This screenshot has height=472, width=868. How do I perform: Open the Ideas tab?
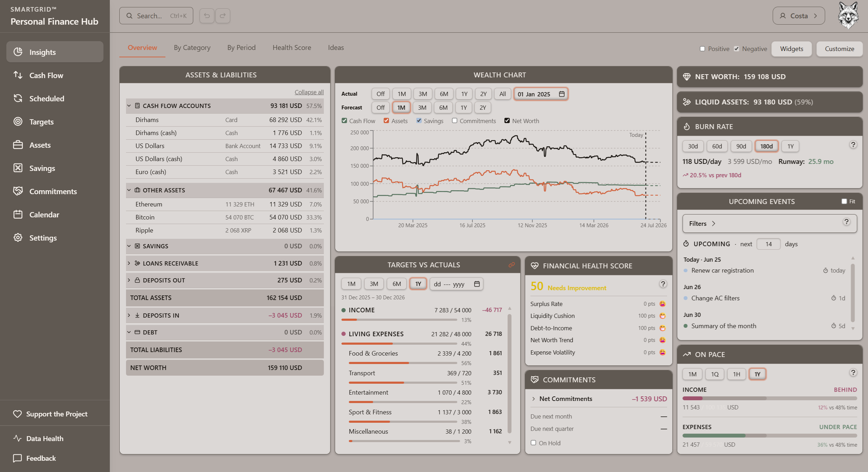(x=336, y=48)
